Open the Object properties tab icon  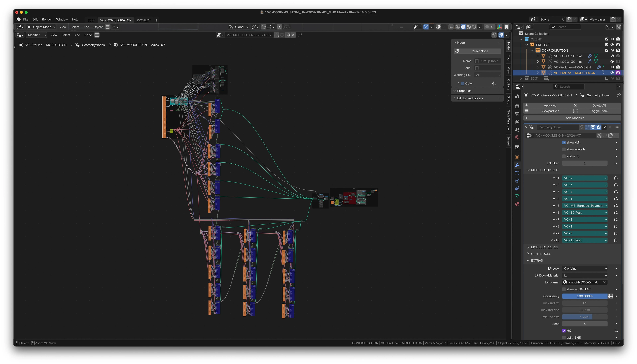517,157
